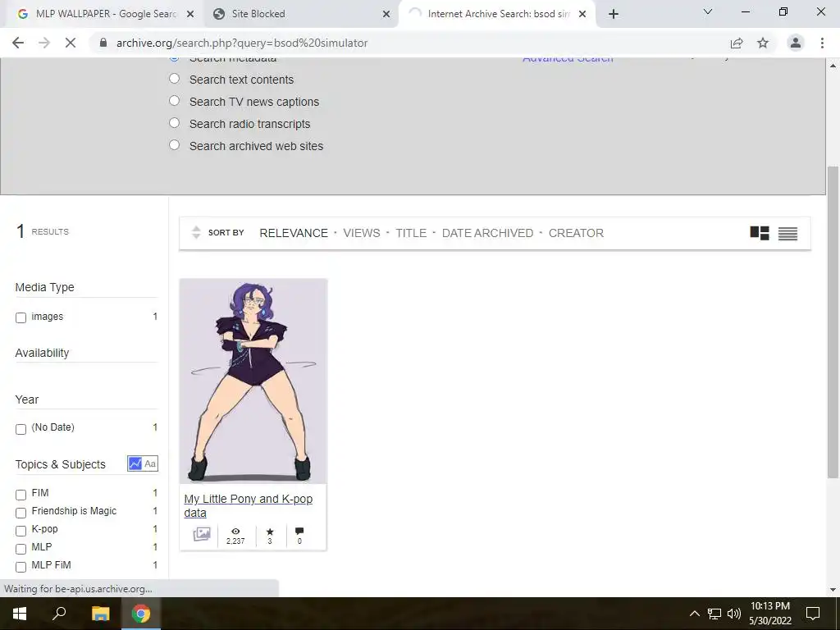Image resolution: width=840 pixels, height=630 pixels.
Task: Open the Windows notification center
Action: point(813,614)
